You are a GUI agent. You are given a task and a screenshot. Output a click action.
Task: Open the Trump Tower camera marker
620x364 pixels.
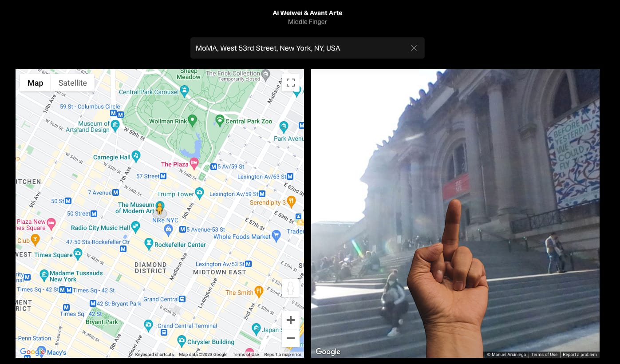point(199,193)
